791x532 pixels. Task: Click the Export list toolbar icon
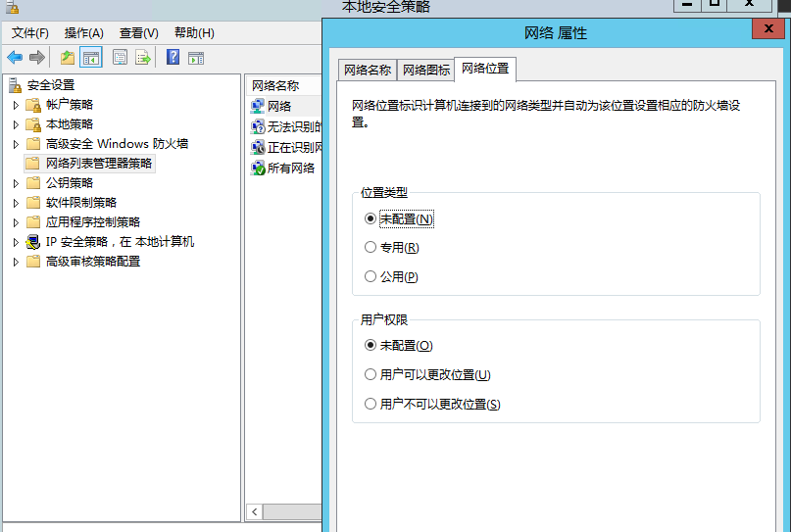pyautogui.click(x=143, y=58)
